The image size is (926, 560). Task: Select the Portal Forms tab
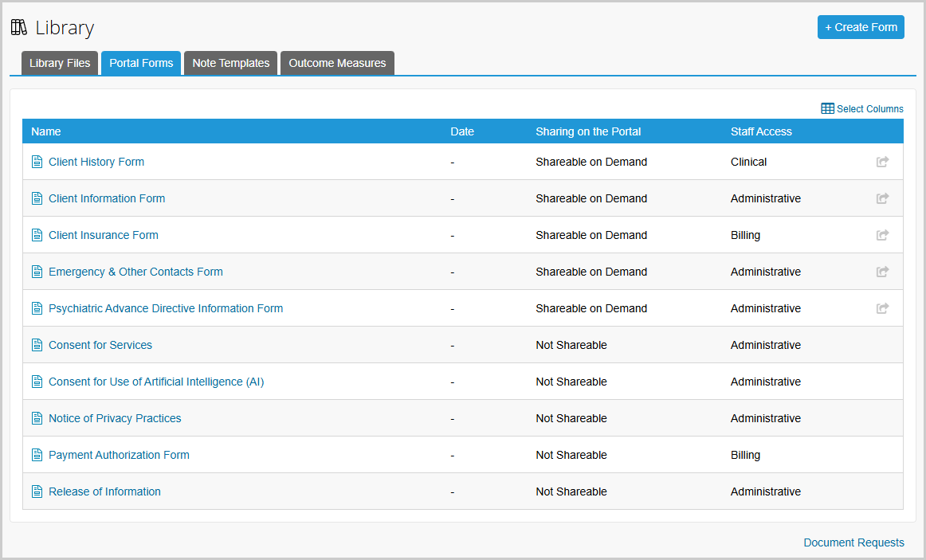(141, 63)
